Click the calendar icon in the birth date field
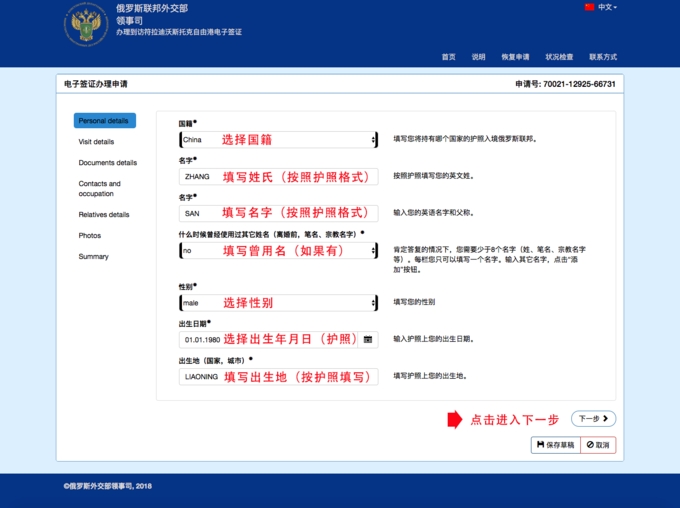This screenshot has width=680, height=508. coord(368,339)
